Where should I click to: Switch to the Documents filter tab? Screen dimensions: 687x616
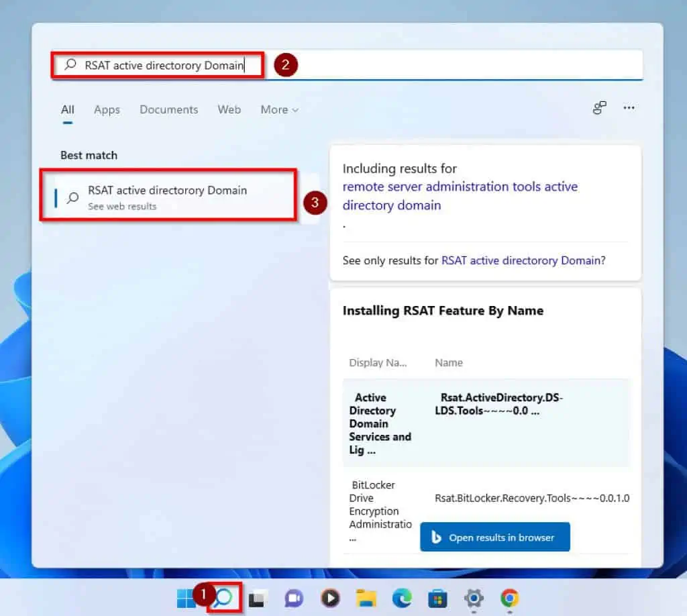(x=168, y=109)
